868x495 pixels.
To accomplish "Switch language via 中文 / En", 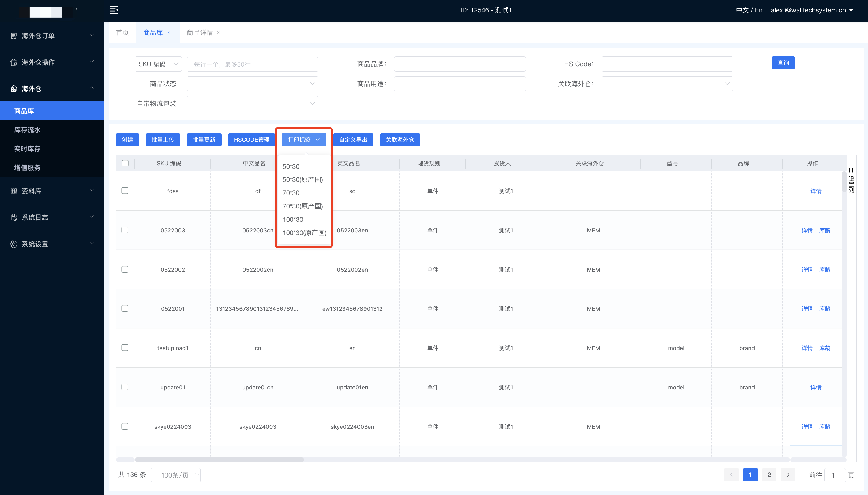I will coord(749,10).
